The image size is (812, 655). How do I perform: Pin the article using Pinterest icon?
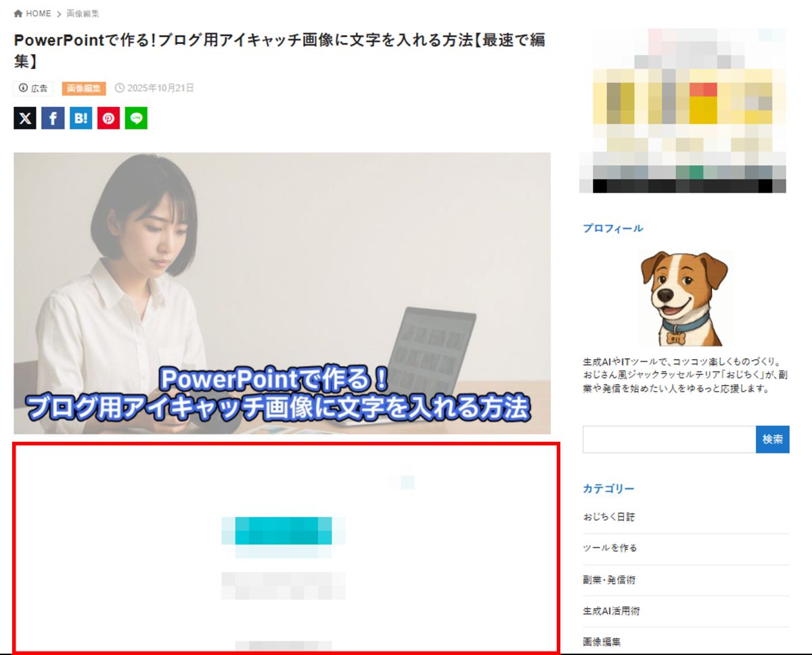pos(108,118)
